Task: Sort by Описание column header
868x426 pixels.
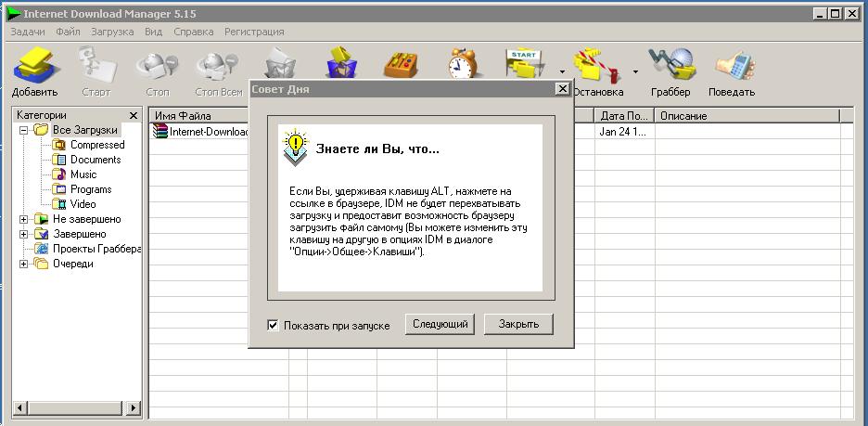Action: (x=747, y=116)
